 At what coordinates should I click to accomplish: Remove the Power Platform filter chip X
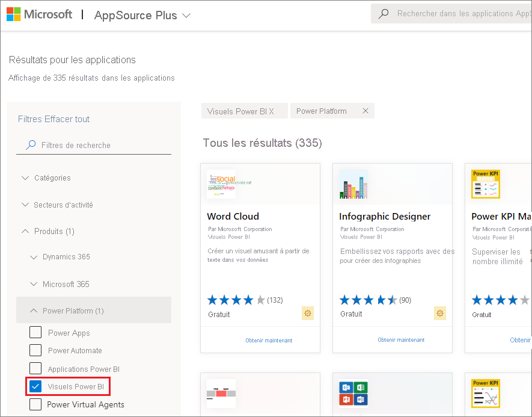click(365, 111)
